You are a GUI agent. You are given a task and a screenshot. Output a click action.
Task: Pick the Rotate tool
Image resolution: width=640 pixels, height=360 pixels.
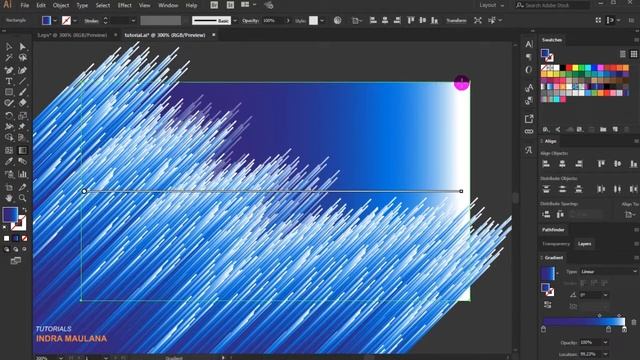pos(9,116)
